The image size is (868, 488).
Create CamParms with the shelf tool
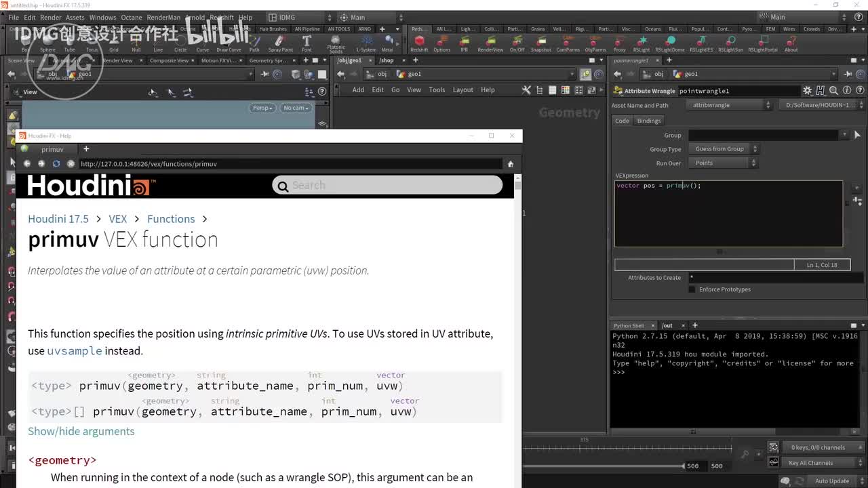point(568,44)
